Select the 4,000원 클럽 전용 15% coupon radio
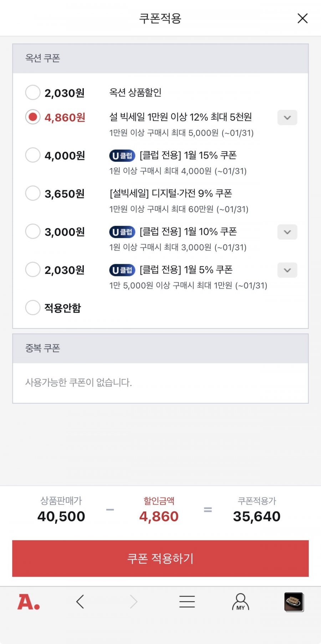This screenshot has width=321, height=644. coord(33,155)
